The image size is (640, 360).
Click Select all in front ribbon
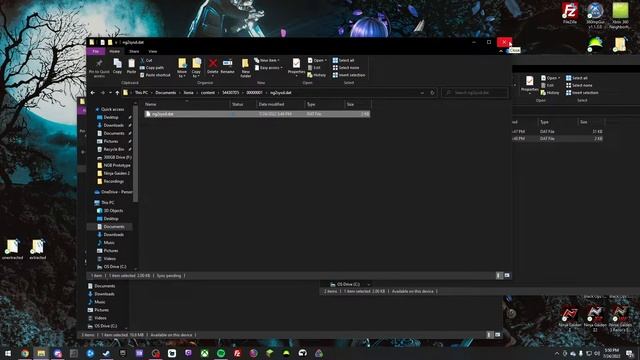point(343,60)
